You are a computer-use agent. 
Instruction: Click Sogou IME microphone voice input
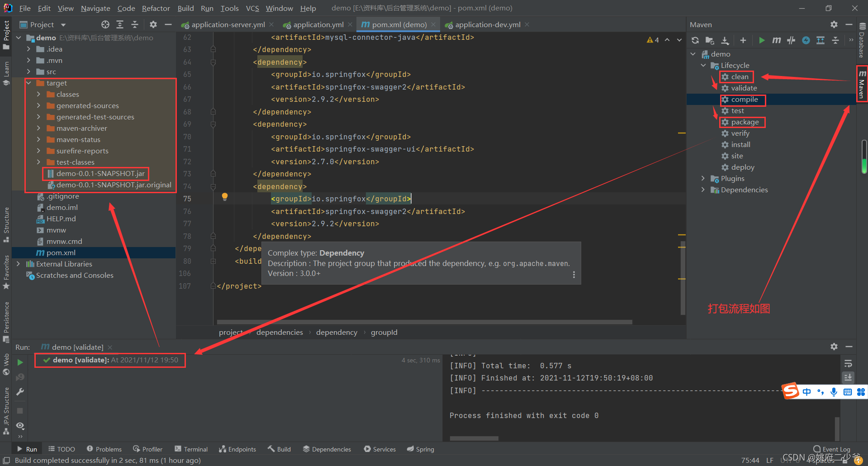tap(834, 392)
